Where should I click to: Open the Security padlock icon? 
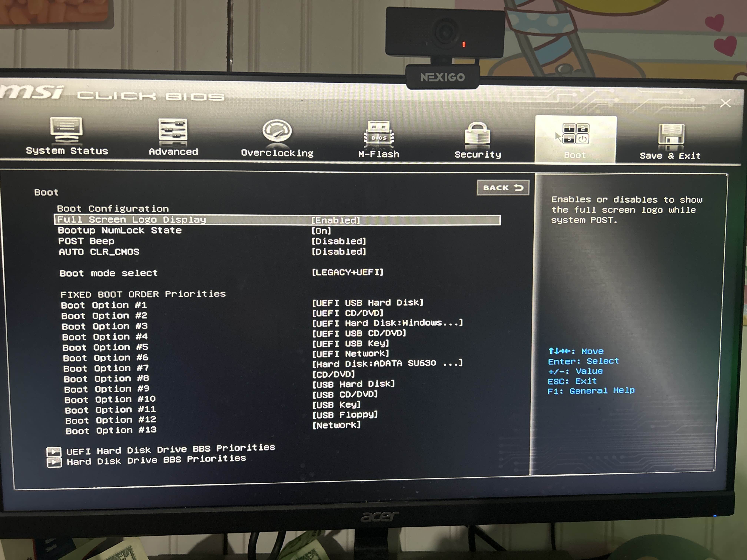click(477, 134)
